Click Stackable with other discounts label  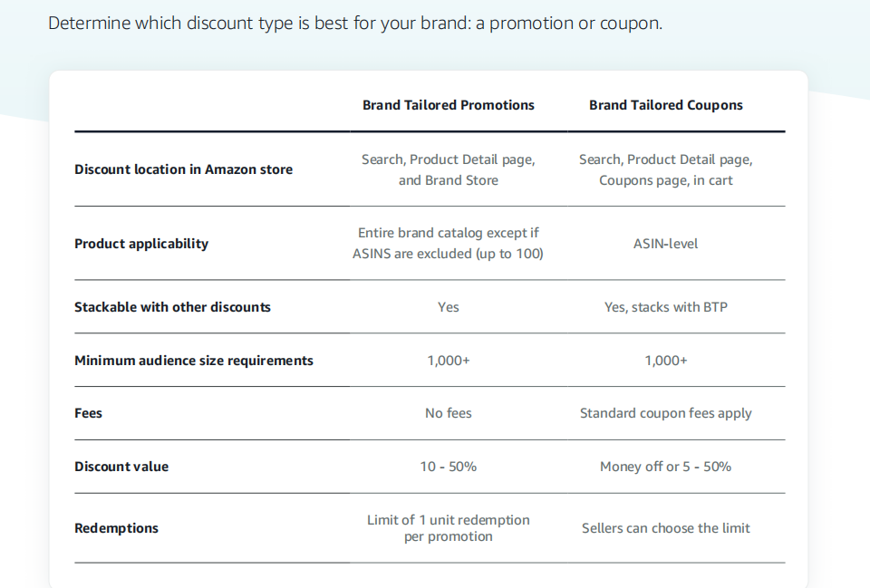[172, 307]
